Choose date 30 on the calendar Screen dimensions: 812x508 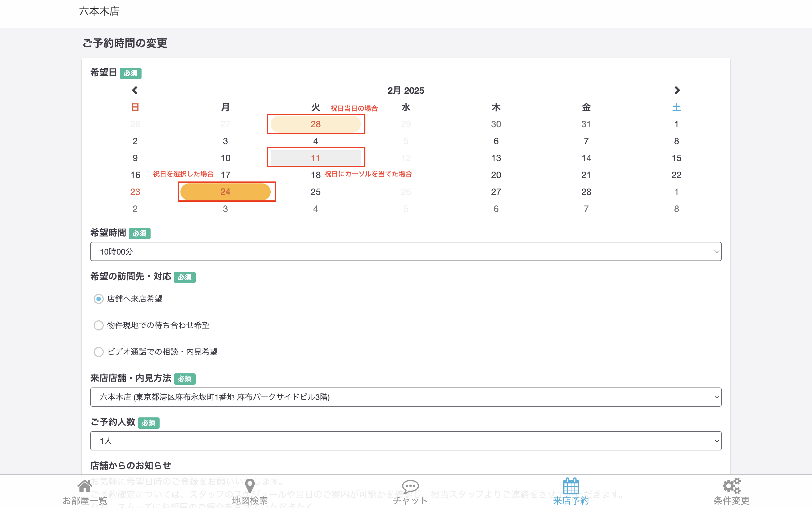pos(496,124)
